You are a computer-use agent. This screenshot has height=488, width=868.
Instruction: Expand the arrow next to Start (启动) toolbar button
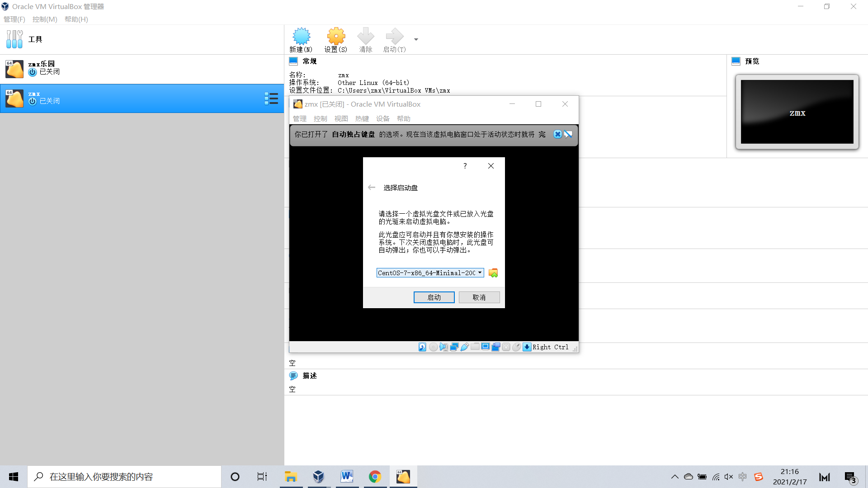tap(416, 40)
